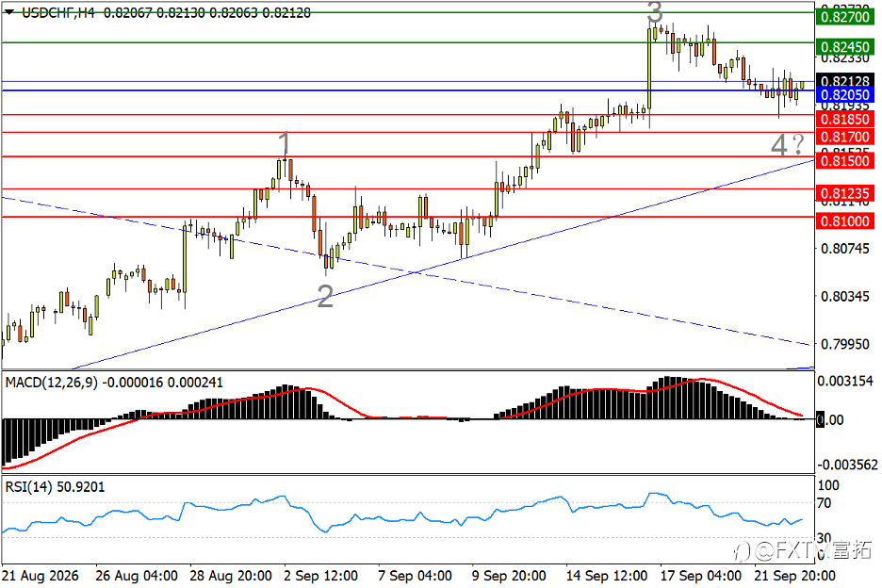Click the 7 Sep 04:00 time label

tap(416, 576)
